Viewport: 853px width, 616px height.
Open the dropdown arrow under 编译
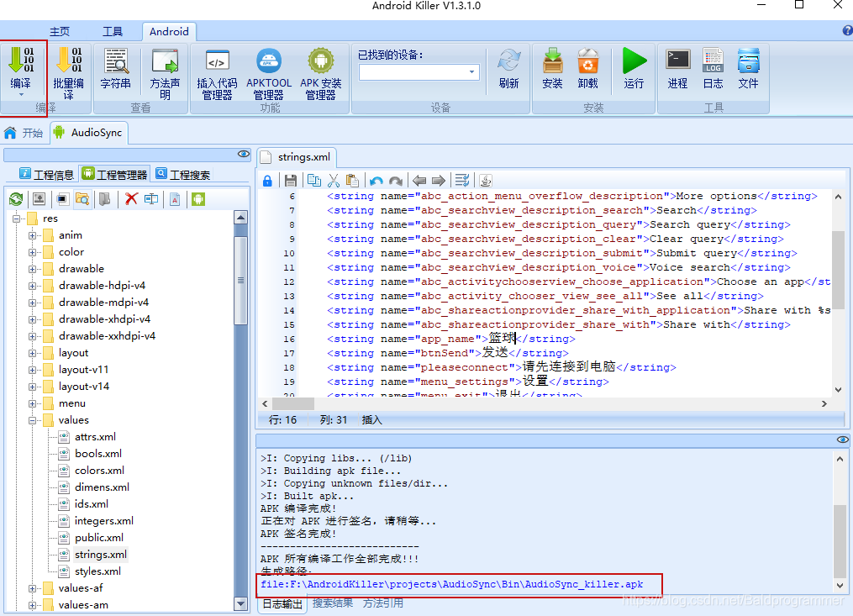(21, 95)
